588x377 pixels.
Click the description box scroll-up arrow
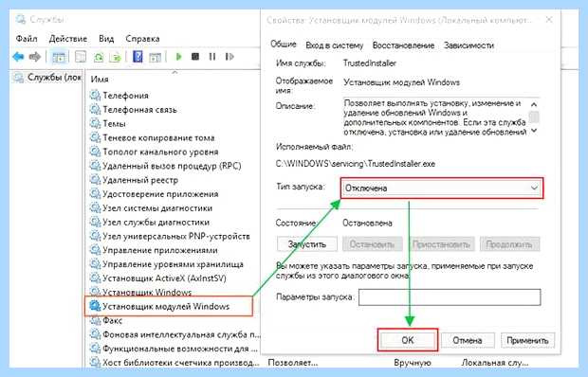[x=534, y=104]
